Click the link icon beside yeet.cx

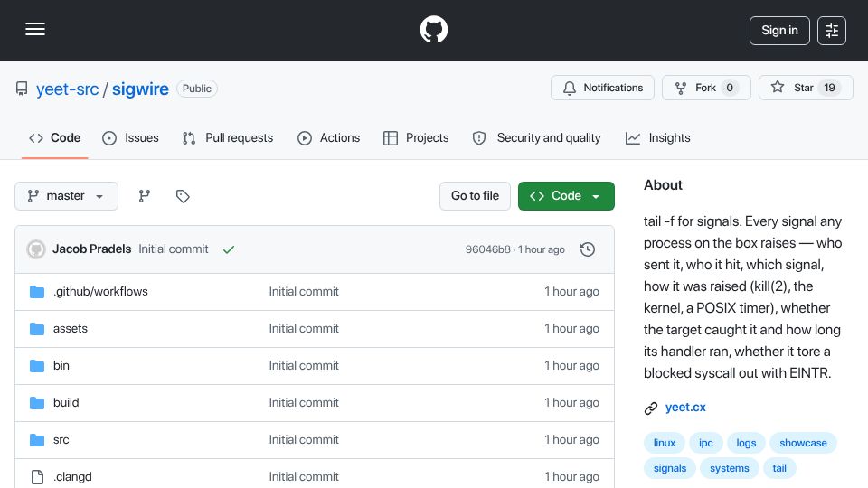(x=651, y=408)
